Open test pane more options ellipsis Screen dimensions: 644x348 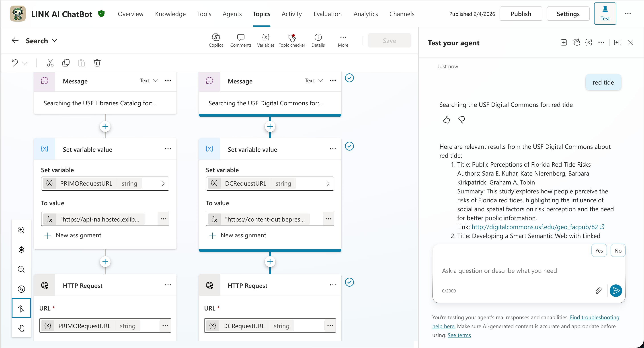[x=601, y=43]
